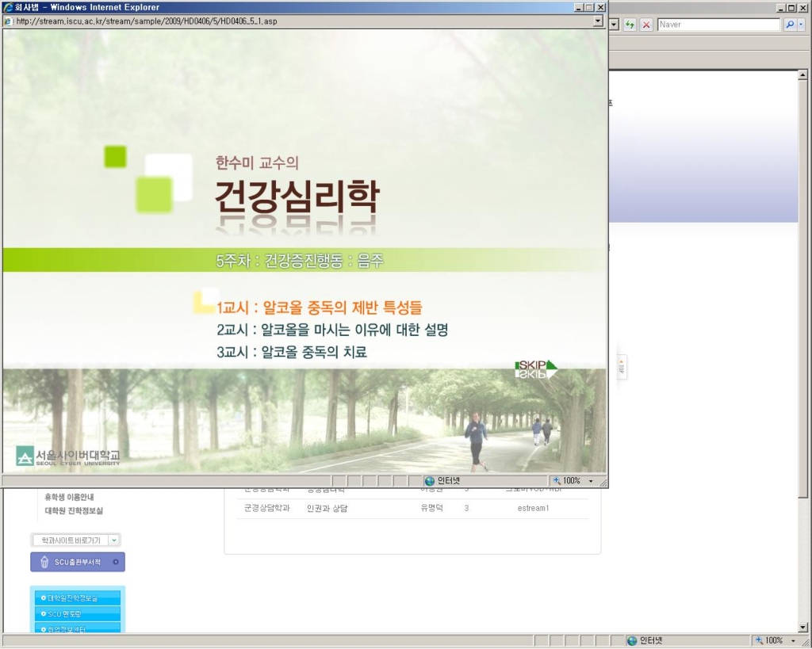Screen dimensions: 812x649
Task: Open 휴학생 이용안내 link in sidebar
Action: point(69,497)
